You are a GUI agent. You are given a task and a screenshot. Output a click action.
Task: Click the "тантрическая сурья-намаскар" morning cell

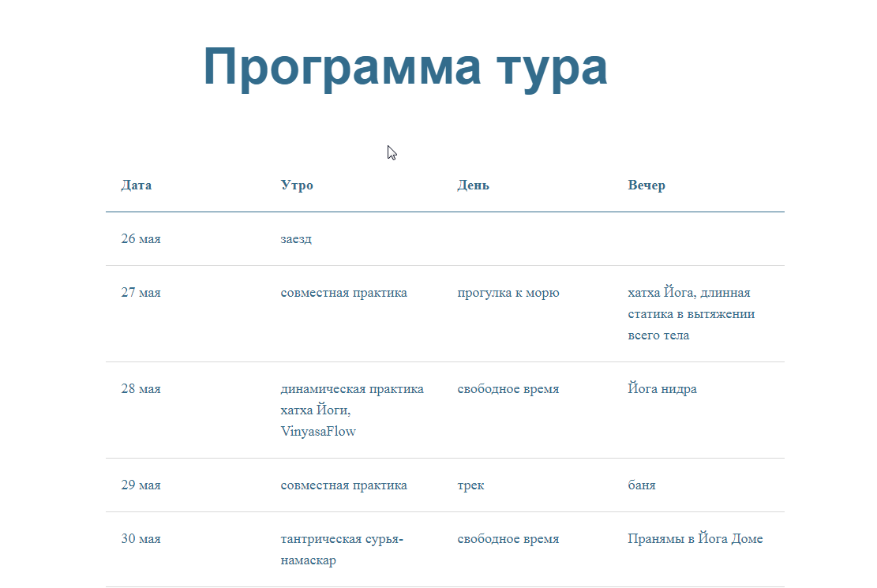click(342, 549)
